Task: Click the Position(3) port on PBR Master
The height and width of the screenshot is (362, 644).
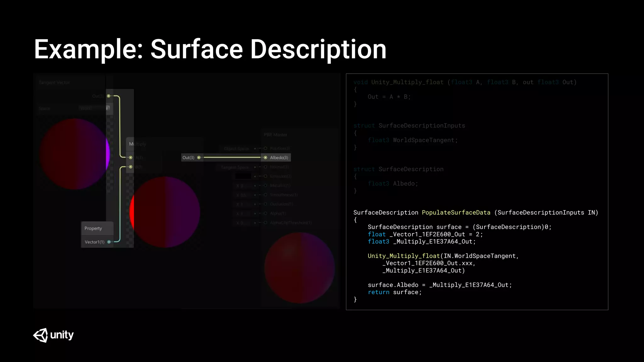Action: click(x=265, y=148)
